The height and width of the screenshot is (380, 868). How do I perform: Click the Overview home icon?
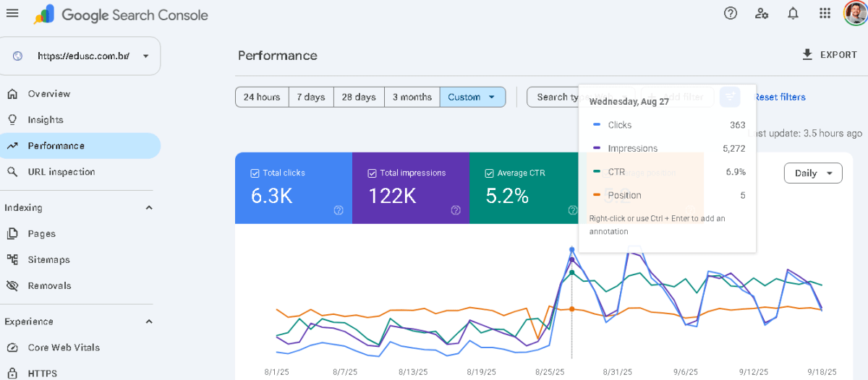[12, 94]
